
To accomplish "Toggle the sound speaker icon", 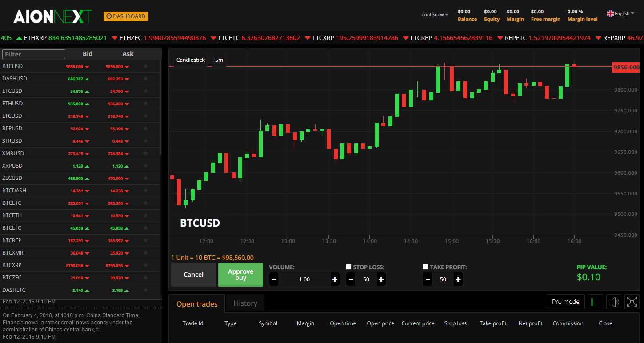I will point(614,302).
